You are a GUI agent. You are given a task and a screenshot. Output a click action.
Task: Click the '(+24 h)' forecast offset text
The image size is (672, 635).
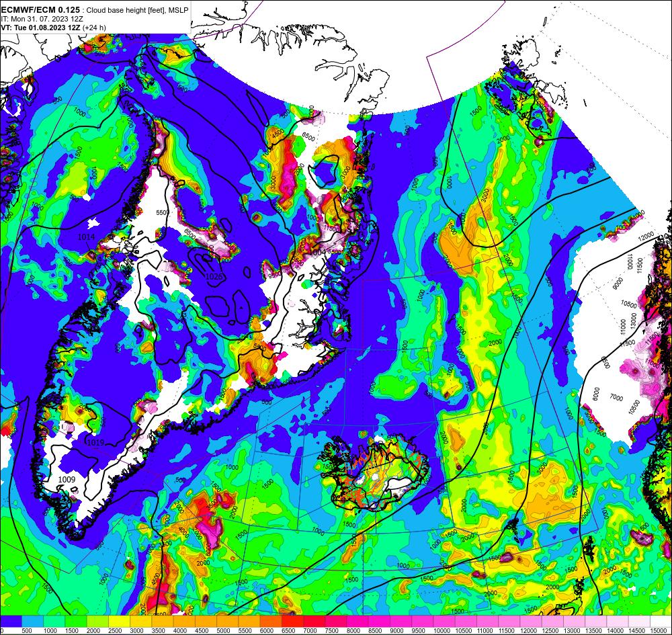tap(94, 28)
